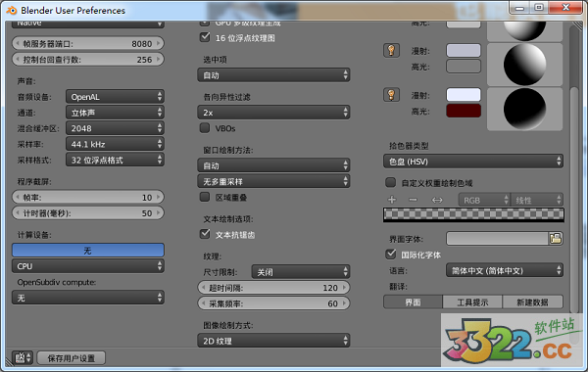Open the OpenSubdiv compute dropdown
This screenshot has height=372, width=588.
[x=88, y=298]
